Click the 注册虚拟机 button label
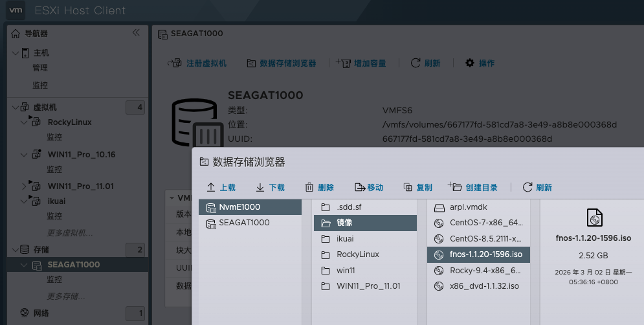The image size is (644, 325). point(206,63)
